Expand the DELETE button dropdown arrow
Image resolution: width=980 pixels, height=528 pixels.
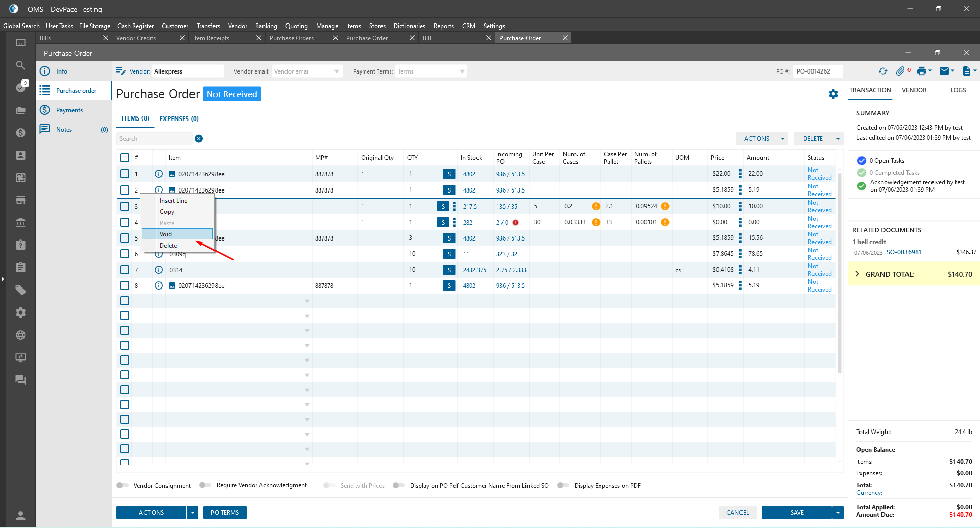point(838,139)
